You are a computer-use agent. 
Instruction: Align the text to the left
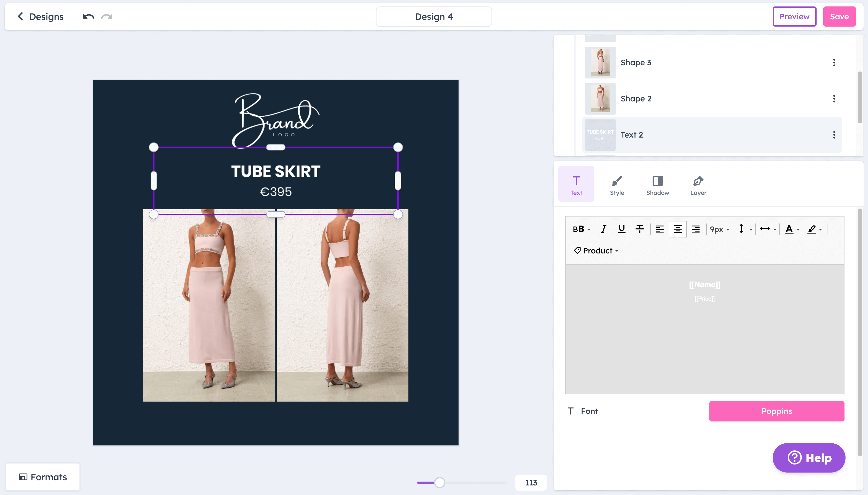point(659,229)
